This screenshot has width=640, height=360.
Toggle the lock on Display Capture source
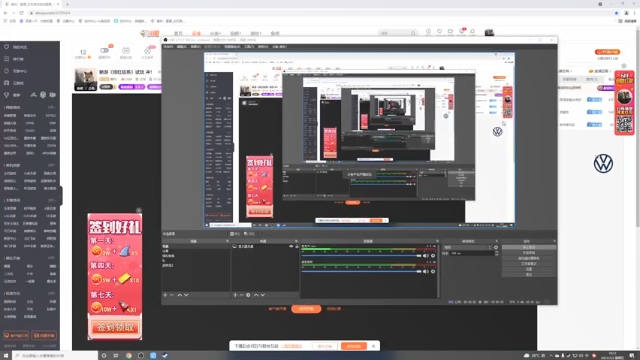[x=297, y=247]
